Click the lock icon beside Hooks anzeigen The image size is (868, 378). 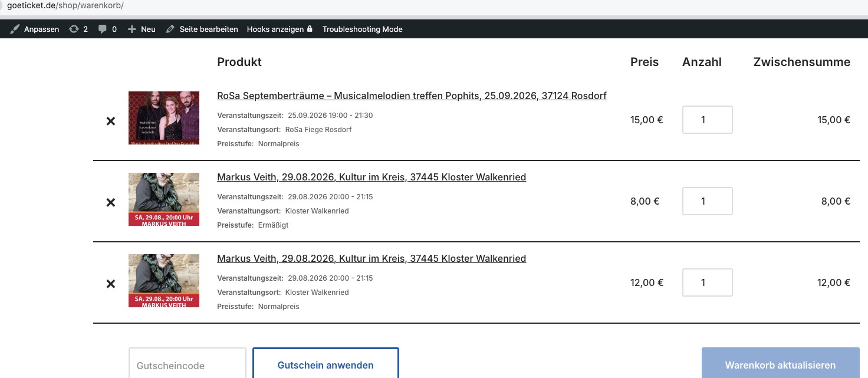click(310, 29)
